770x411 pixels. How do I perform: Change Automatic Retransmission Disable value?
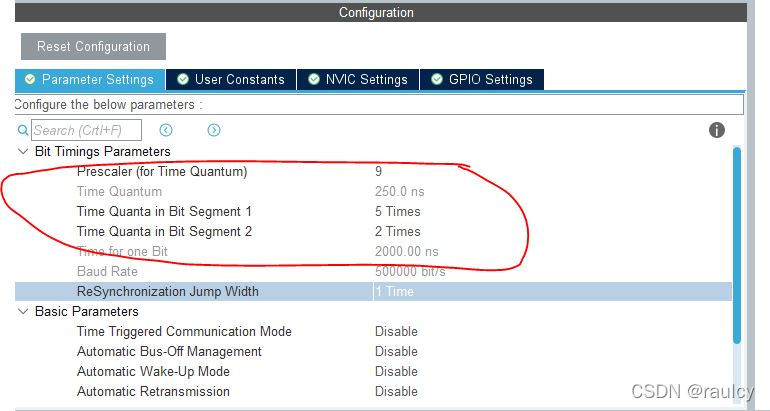(x=396, y=392)
